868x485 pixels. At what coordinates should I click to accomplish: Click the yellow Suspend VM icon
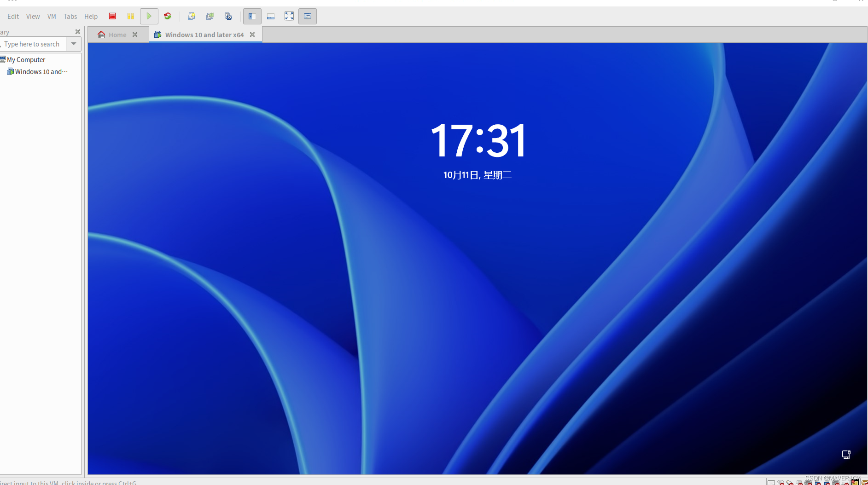tap(131, 16)
